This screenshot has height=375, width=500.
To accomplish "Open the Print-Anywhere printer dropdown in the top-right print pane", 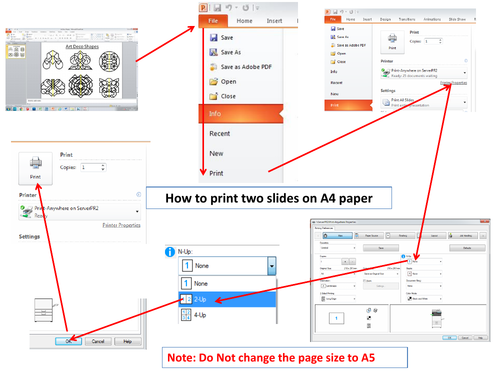I will [x=424, y=73].
